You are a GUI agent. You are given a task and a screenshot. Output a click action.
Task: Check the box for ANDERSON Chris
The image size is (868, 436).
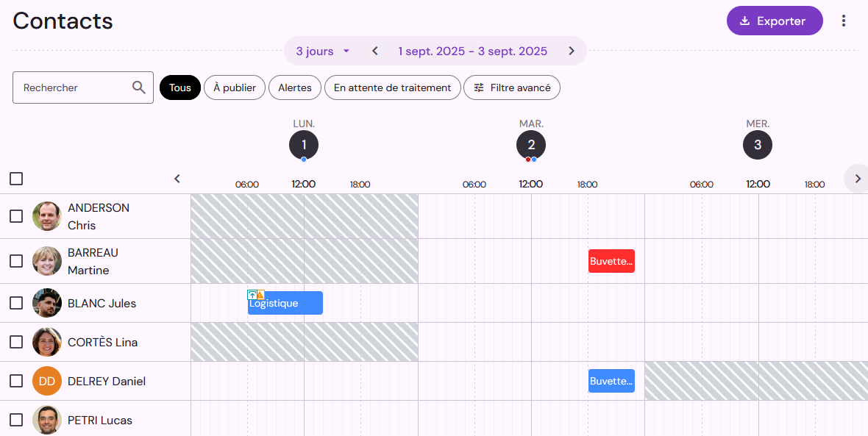[16, 215]
